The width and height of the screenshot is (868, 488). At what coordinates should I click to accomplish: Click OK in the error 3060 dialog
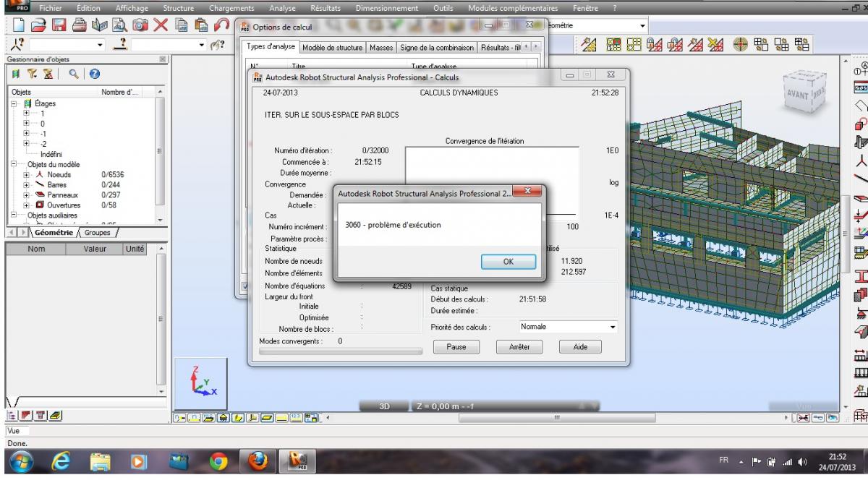[x=509, y=262]
